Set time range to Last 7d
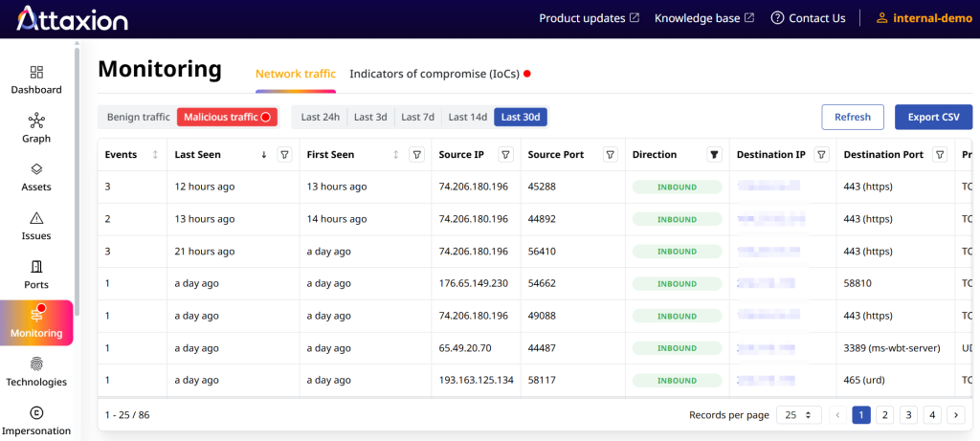 point(417,117)
